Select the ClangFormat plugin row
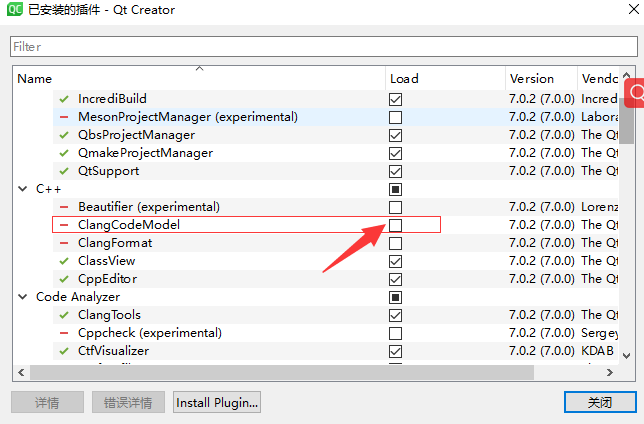The image size is (644, 424). tap(336, 243)
